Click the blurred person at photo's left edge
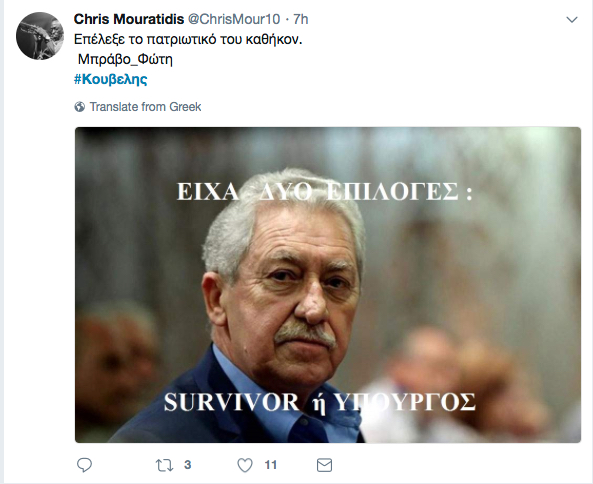593x484 pixels. (x=113, y=371)
